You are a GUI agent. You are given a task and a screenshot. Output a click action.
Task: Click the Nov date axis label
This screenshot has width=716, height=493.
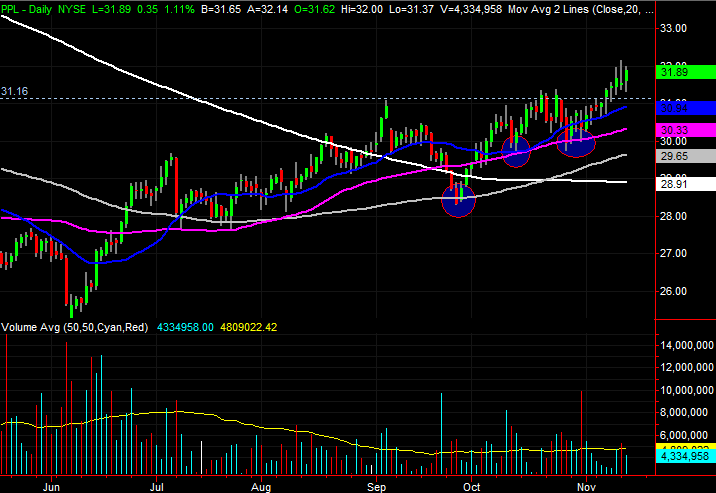coord(586,487)
